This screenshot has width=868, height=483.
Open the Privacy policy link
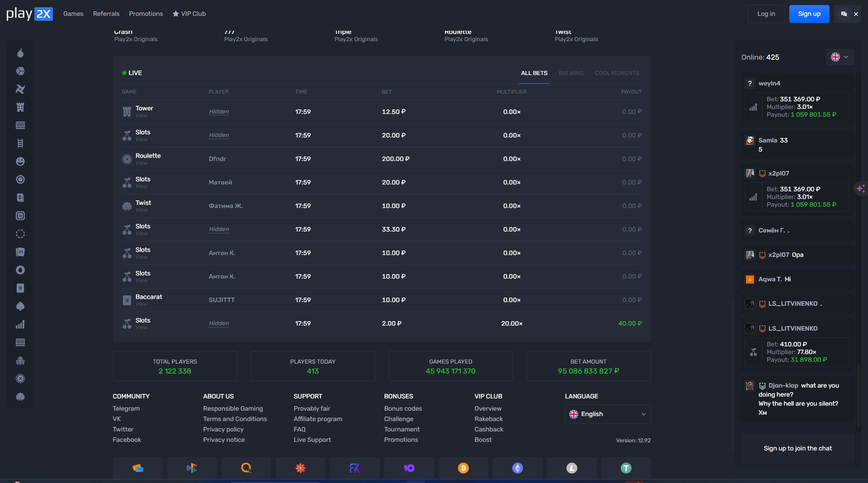tap(223, 429)
